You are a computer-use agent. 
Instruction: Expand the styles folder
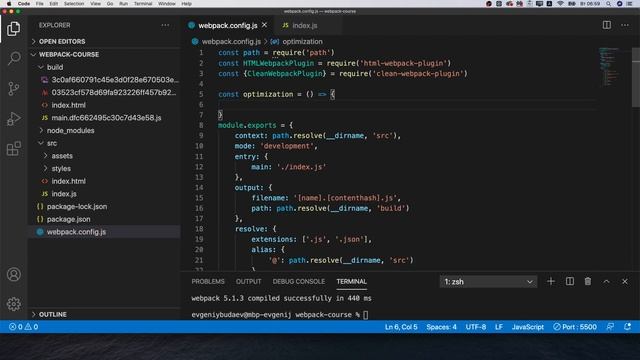[105, 168]
